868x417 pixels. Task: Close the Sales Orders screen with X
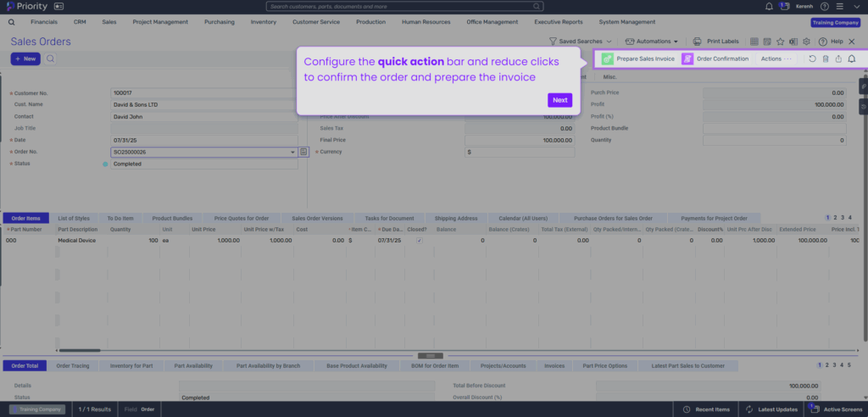[852, 42]
